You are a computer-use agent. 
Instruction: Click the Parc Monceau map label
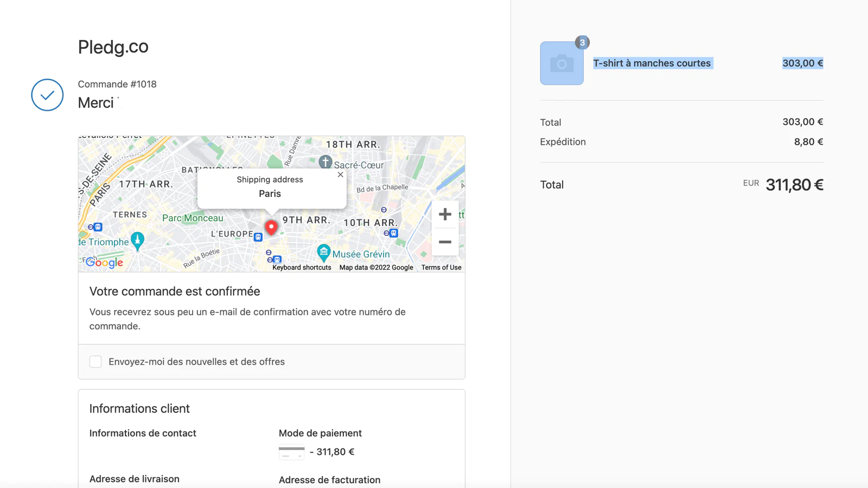coord(193,218)
